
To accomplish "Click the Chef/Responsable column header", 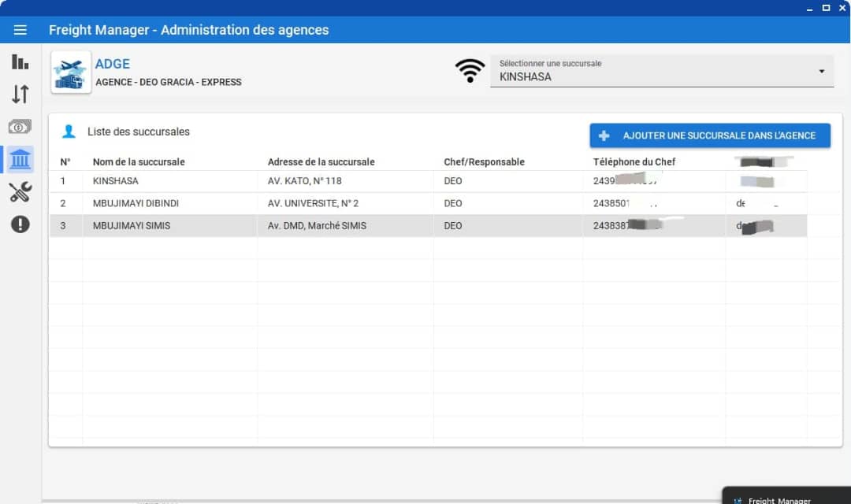I will (x=484, y=161).
